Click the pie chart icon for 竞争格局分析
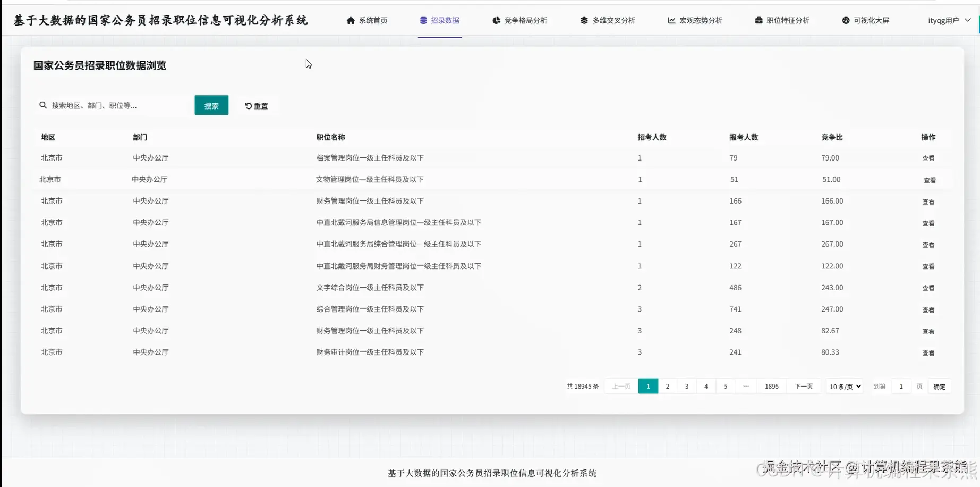 (x=496, y=20)
